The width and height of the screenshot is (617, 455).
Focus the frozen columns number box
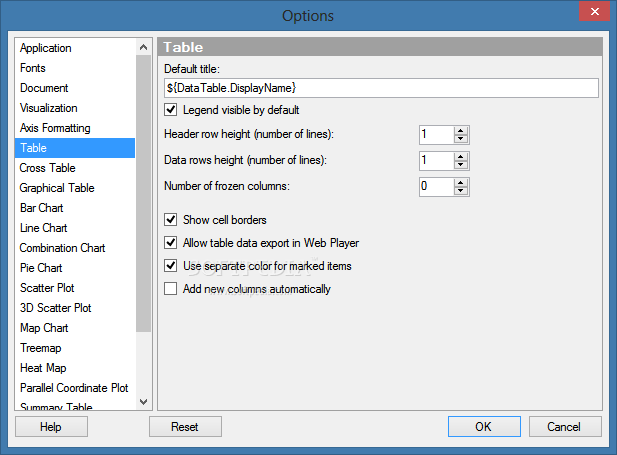pos(436,187)
